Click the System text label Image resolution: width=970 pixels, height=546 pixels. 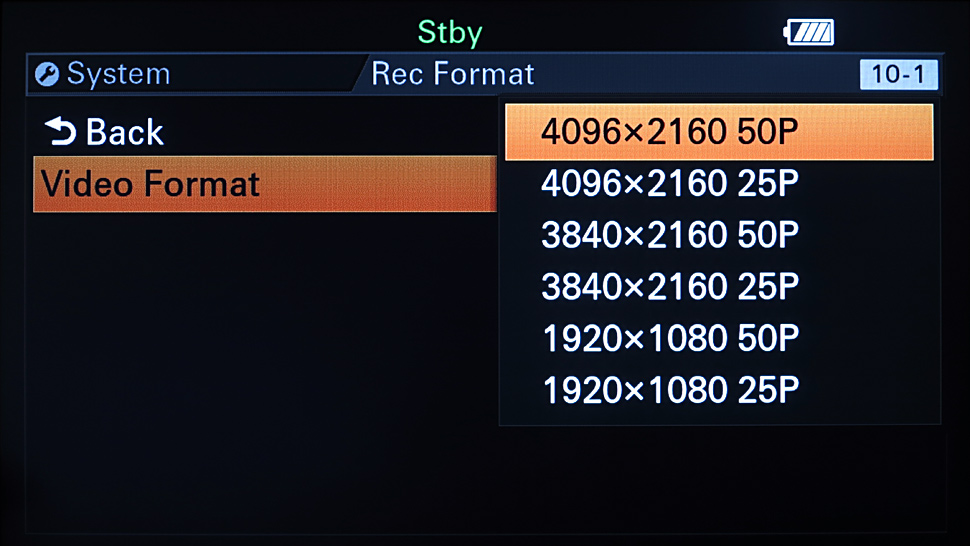point(118,74)
